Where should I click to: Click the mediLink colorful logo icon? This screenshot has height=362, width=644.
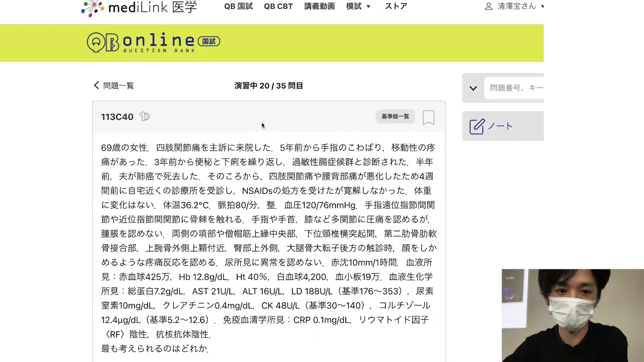pyautogui.click(x=93, y=8)
